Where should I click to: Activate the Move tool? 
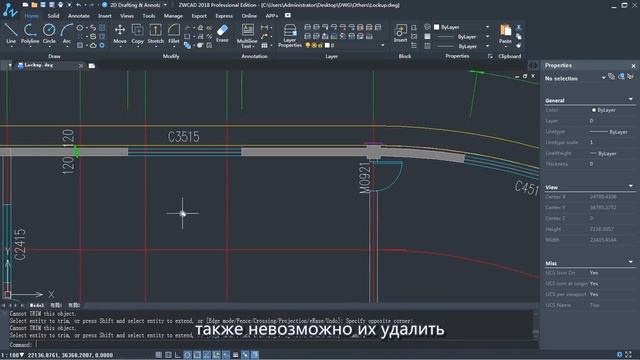click(x=120, y=33)
